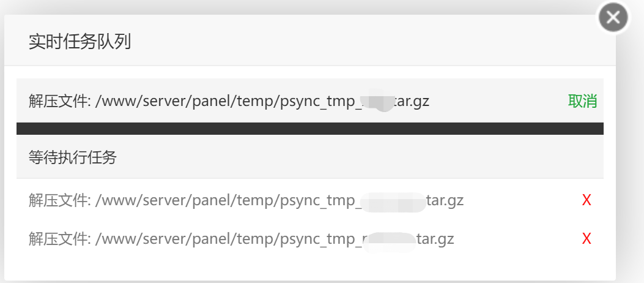
Task: Click the tar.gz extension of the second waiting task
Action: tap(435, 238)
